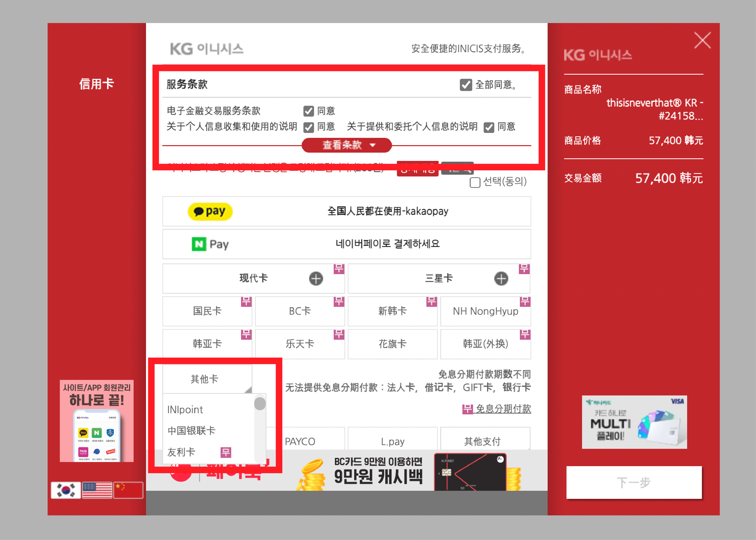The width and height of the screenshot is (756, 540).
Task: Click the yellow kakao pay logo
Action: point(210,212)
